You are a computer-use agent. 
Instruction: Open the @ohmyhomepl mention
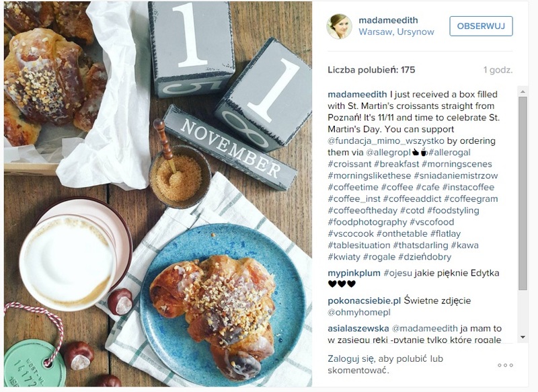(x=354, y=313)
